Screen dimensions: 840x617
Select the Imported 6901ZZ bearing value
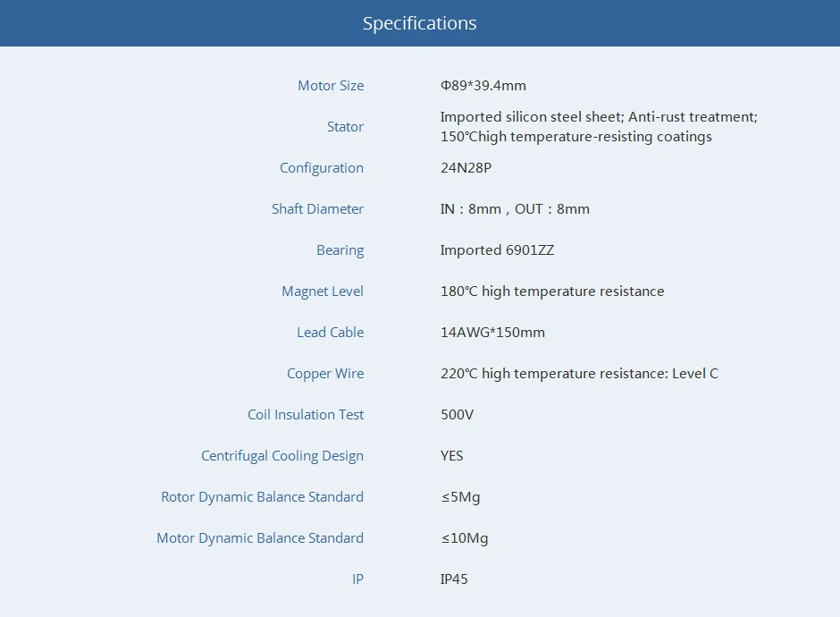click(497, 250)
